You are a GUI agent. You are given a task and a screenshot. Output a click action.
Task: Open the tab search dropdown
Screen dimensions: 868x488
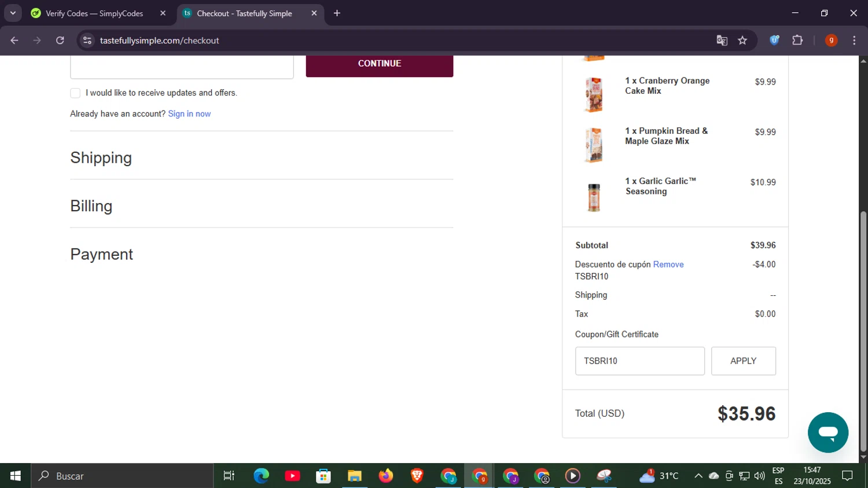[13, 13]
